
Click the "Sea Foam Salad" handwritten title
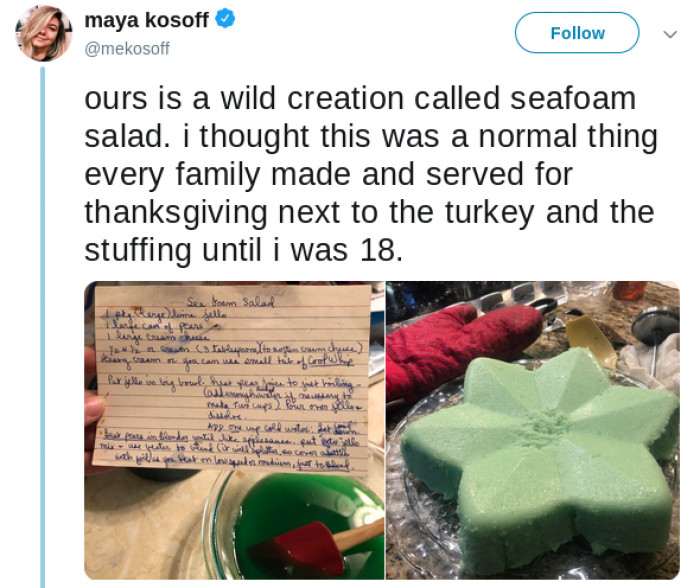pos(230,302)
